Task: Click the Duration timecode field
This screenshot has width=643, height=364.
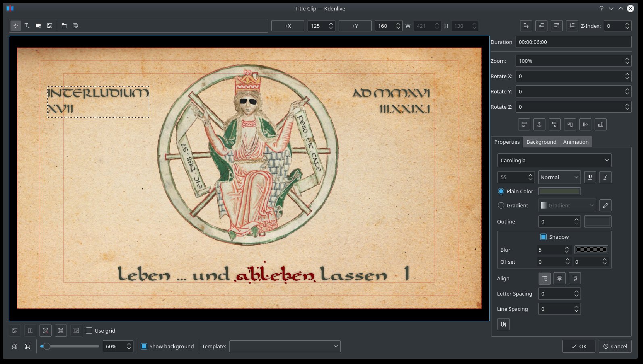Action: (x=573, y=42)
